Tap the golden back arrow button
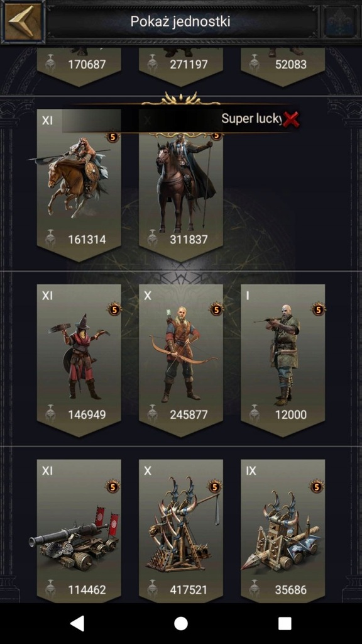 tap(23, 21)
